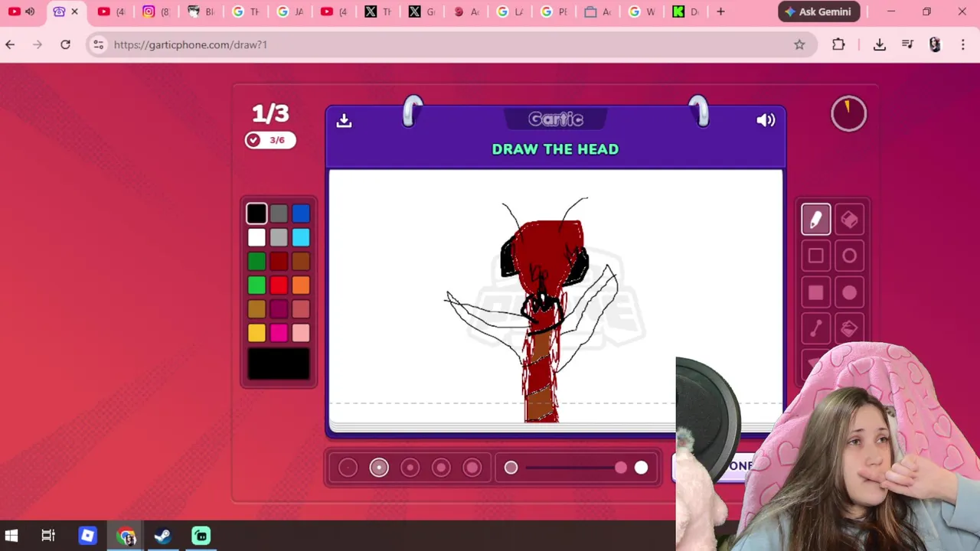Pick the salmon color swatch
Image resolution: width=980 pixels, height=551 pixels.
[x=301, y=309]
